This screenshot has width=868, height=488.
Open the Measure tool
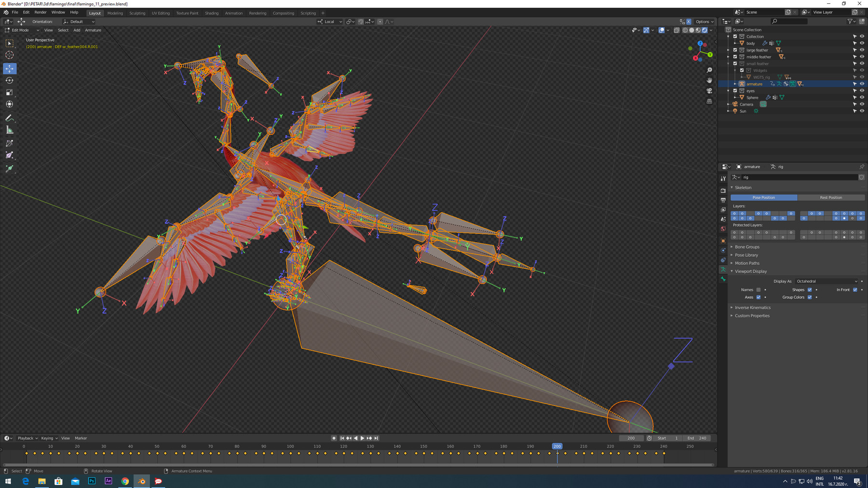(x=10, y=130)
